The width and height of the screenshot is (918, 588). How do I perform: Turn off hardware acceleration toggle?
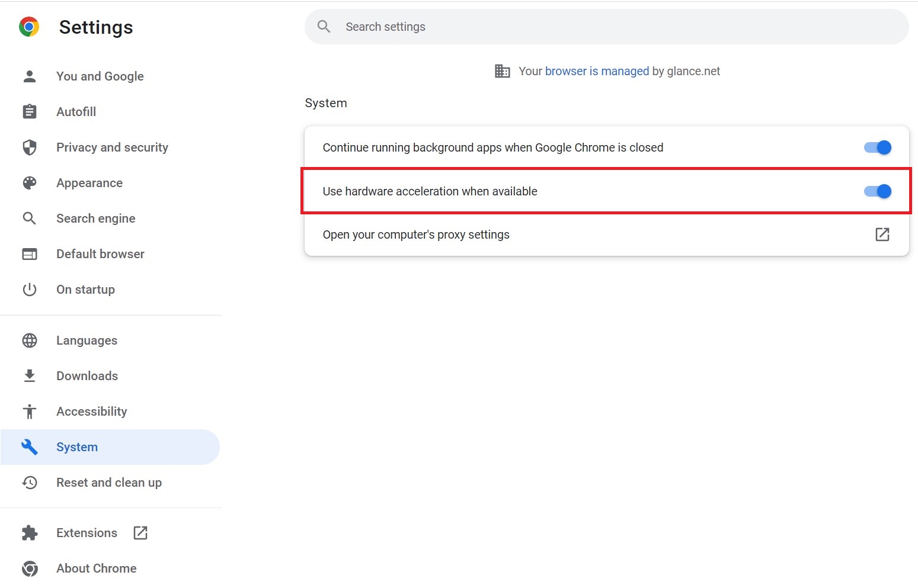pos(877,191)
